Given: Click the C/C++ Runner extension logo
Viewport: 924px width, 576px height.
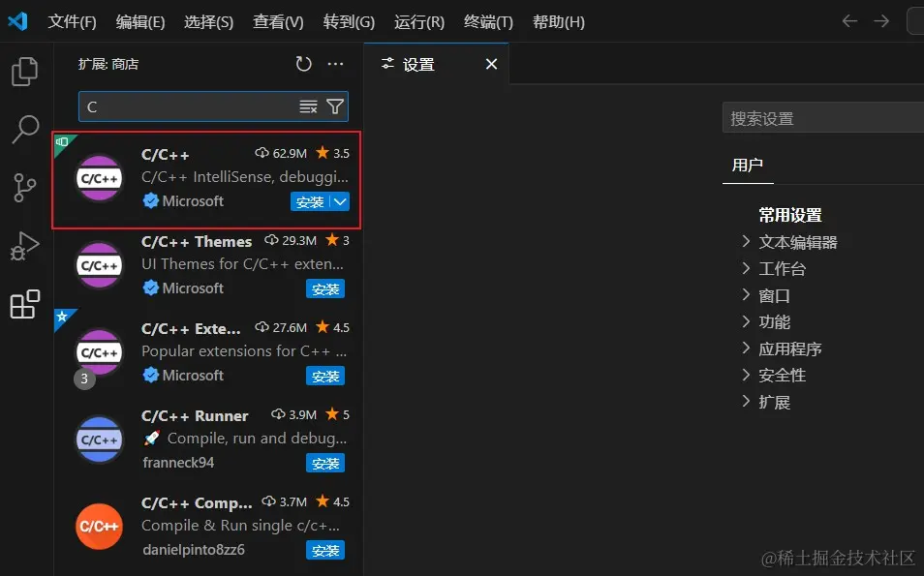Looking at the screenshot, I should pyautogui.click(x=99, y=440).
